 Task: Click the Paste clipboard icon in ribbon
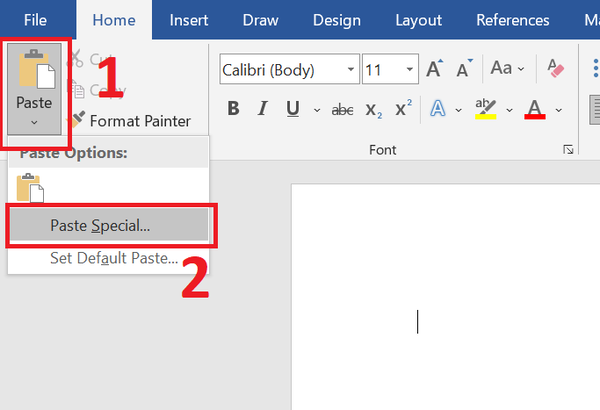(x=37, y=69)
